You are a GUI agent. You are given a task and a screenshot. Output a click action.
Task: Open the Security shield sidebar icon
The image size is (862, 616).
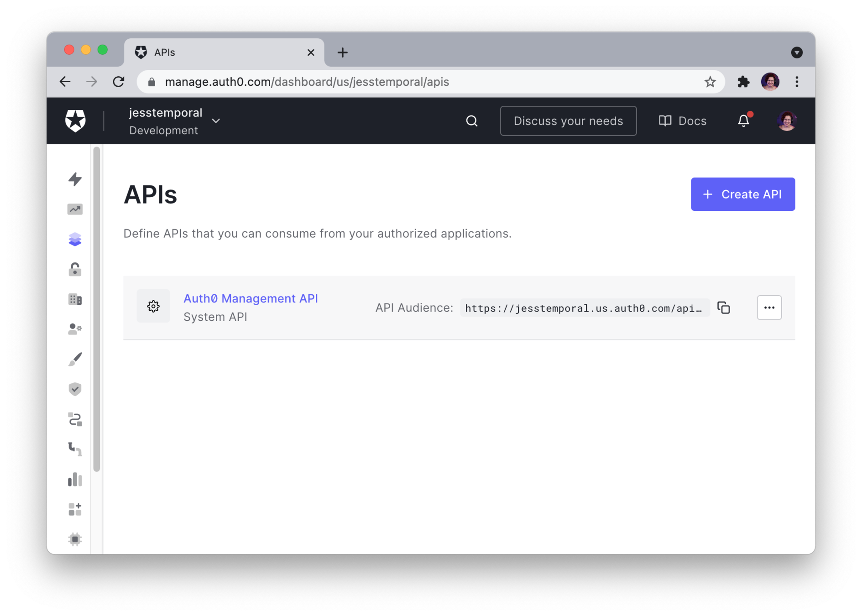tap(75, 389)
